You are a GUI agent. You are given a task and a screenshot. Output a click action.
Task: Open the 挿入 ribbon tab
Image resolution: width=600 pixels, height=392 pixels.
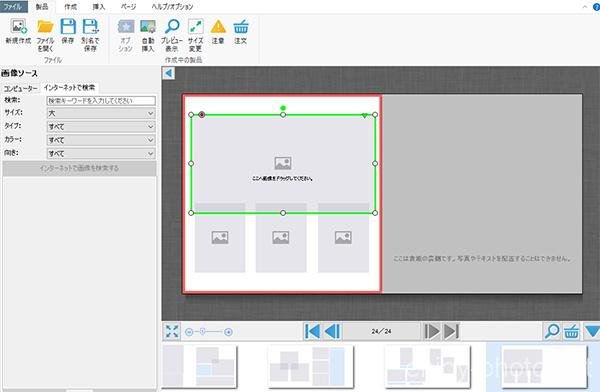click(x=99, y=7)
